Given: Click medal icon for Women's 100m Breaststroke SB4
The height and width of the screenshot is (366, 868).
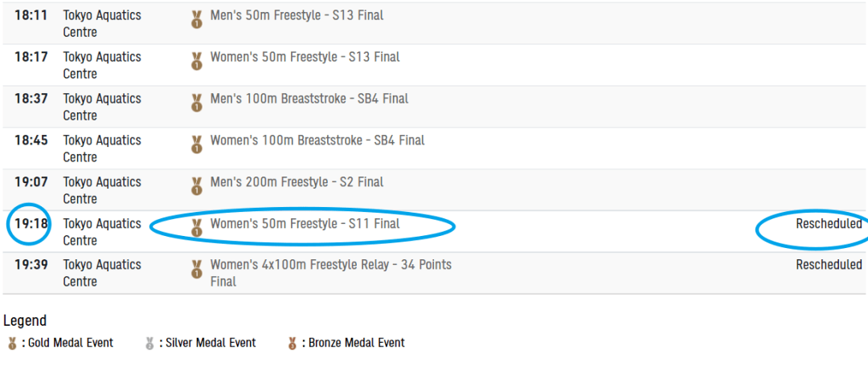Looking at the screenshot, I should click(x=196, y=144).
